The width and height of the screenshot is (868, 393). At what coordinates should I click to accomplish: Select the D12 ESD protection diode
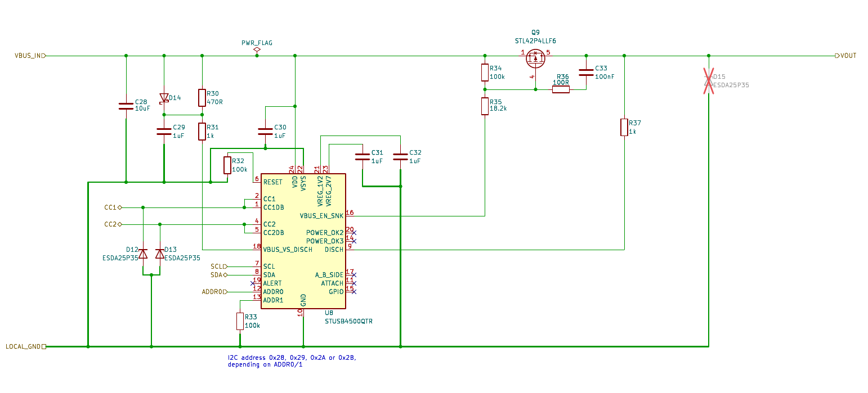(x=143, y=254)
